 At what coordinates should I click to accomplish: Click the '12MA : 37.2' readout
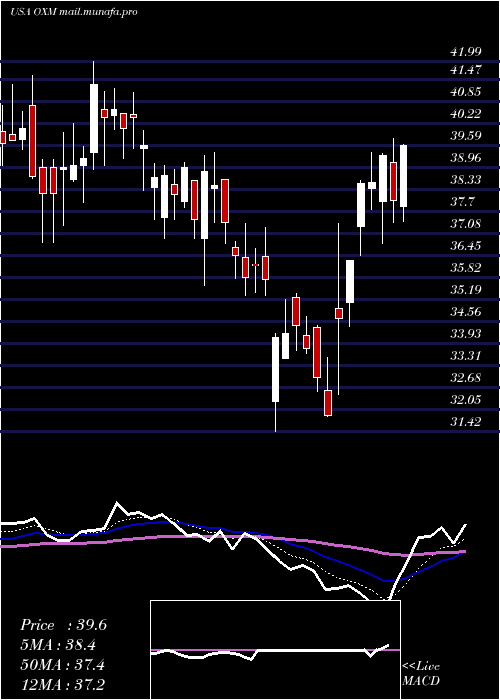coord(63,685)
